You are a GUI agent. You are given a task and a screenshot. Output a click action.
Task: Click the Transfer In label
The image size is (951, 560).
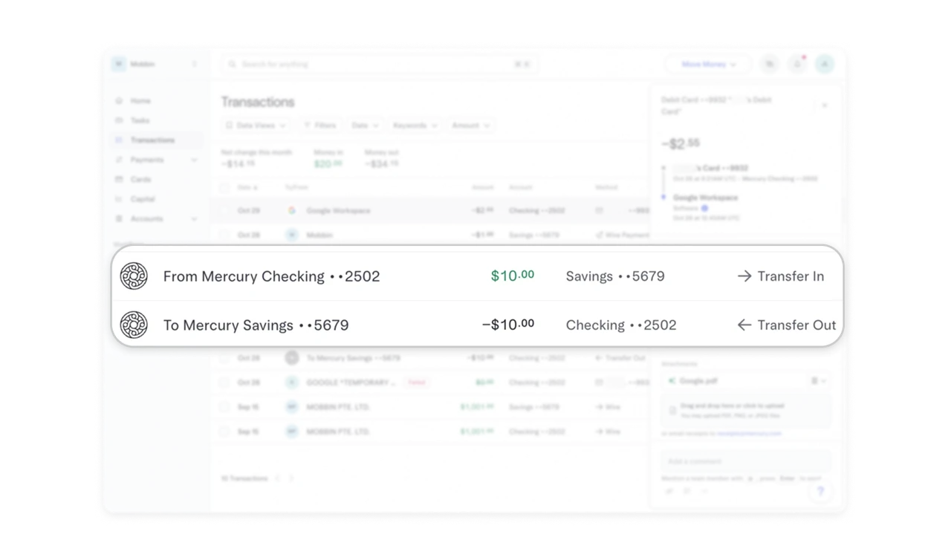791,276
